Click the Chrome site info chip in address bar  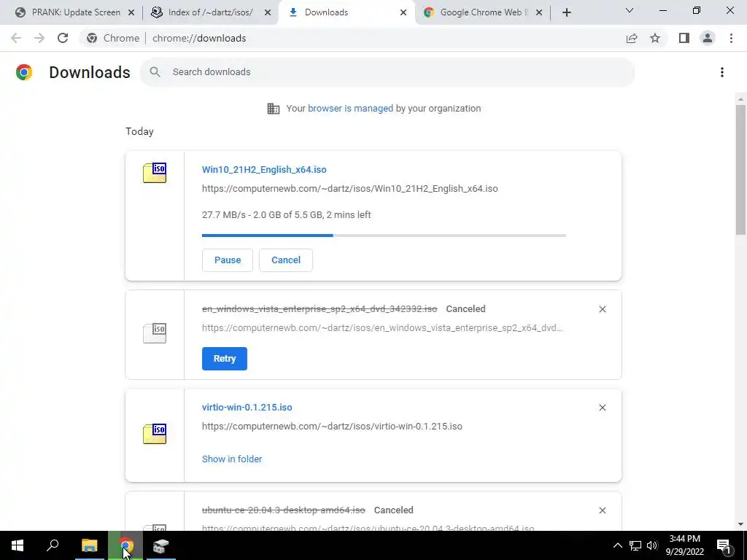pyautogui.click(x=113, y=38)
